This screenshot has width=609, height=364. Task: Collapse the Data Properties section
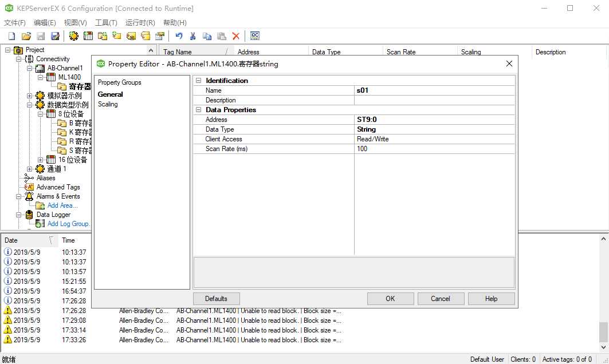coord(198,110)
